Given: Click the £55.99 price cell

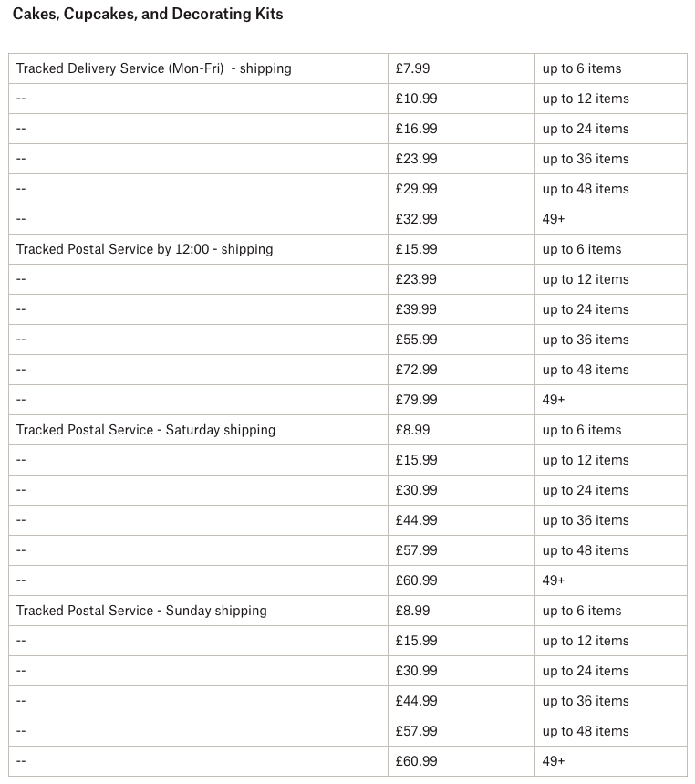Looking at the screenshot, I should tap(416, 340).
